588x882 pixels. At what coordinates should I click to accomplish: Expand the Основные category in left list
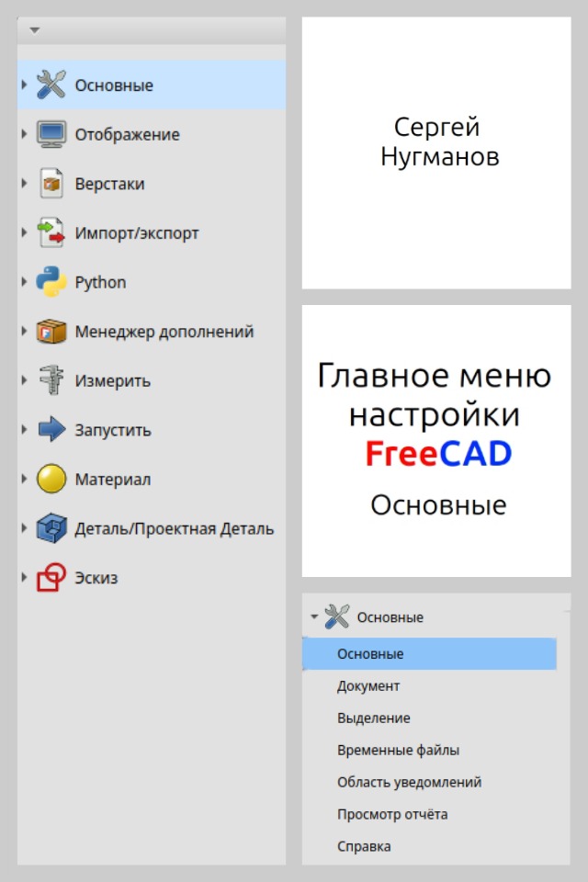[x=24, y=85]
